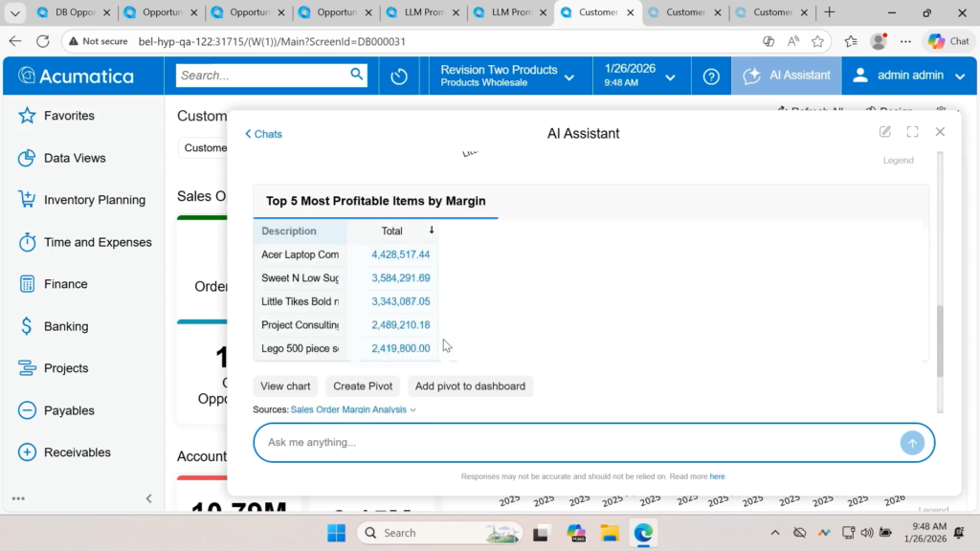980x551 pixels.
Task: Open the help question mark icon
Action: pos(711,77)
